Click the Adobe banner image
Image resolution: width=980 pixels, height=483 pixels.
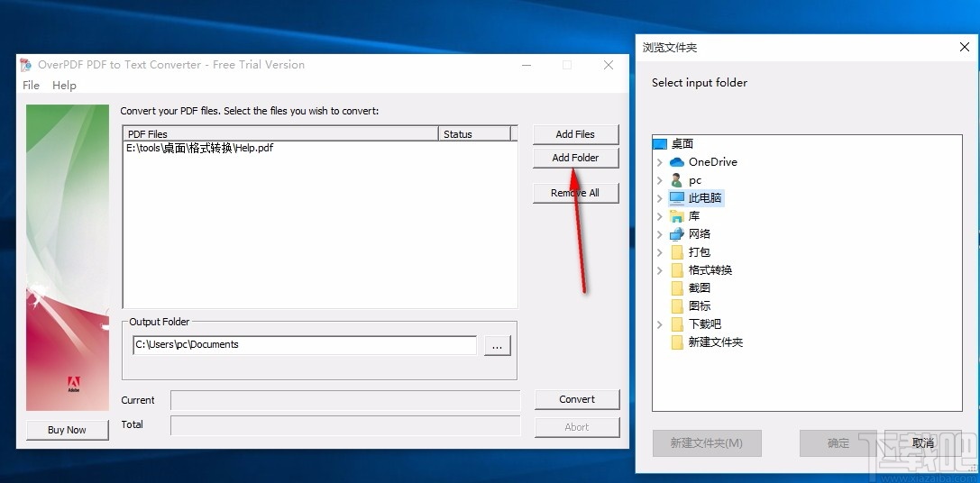(68, 258)
